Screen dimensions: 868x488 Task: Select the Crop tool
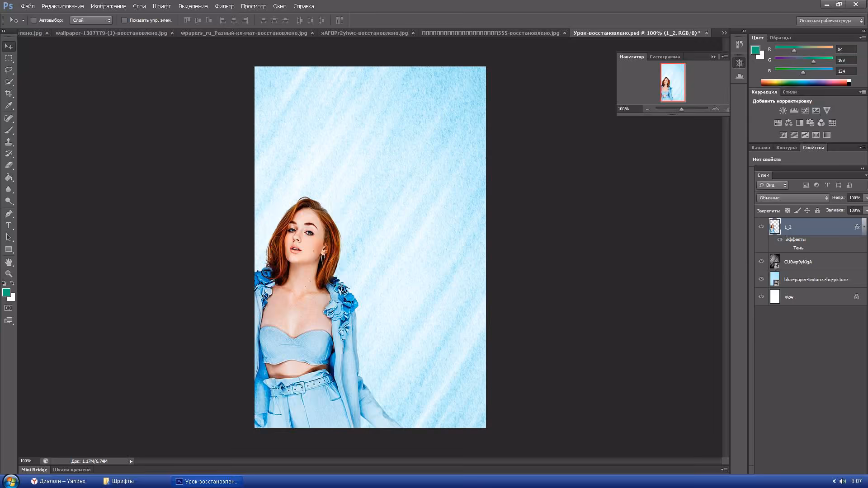pos(9,94)
